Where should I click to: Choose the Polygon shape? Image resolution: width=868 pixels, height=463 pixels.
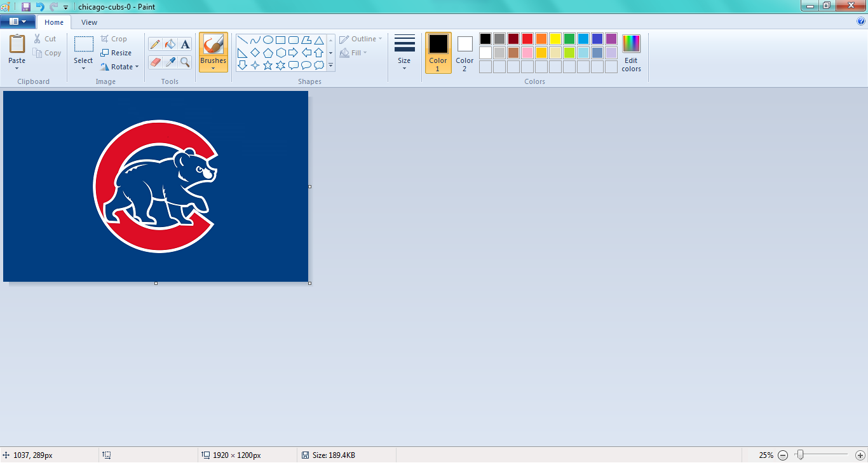(x=306, y=40)
